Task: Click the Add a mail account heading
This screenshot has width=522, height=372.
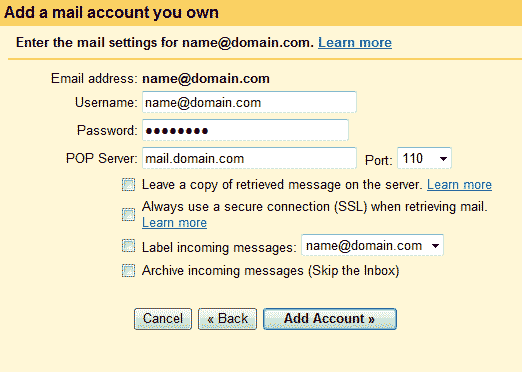Action: click(111, 13)
